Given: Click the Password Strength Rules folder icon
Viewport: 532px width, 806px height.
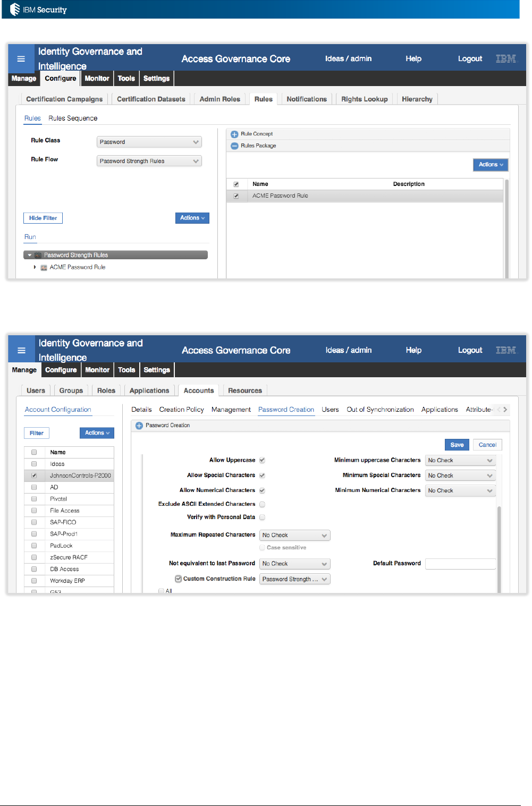Looking at the screenshot, I should (x=38, y=256).
